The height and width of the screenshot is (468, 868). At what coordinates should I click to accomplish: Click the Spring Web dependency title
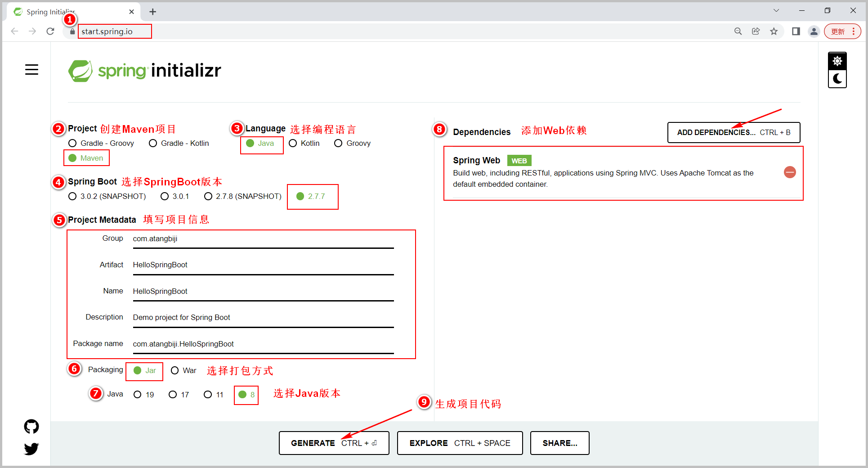[477, 161]
